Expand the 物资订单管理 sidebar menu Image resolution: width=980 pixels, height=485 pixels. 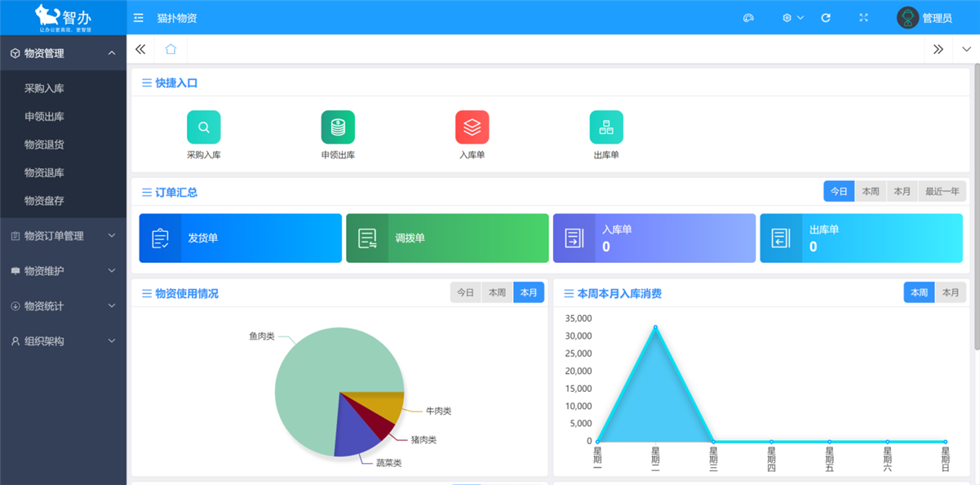click(x=63, y=236)
